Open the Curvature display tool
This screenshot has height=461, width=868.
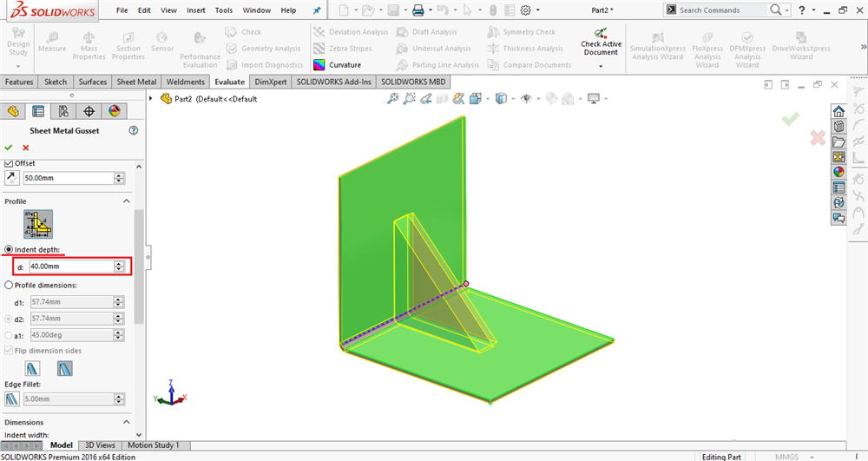[x=337, y=65]
